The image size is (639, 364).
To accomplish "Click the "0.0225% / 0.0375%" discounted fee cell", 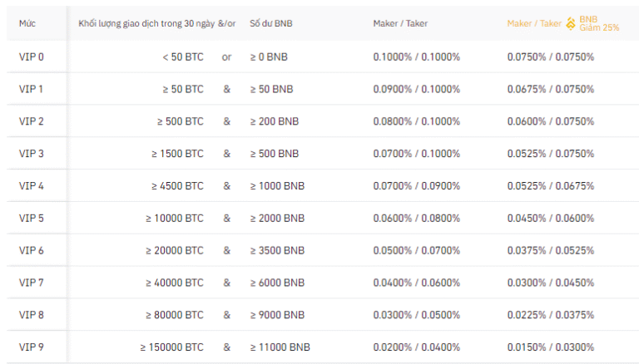I will coord(551,315).
